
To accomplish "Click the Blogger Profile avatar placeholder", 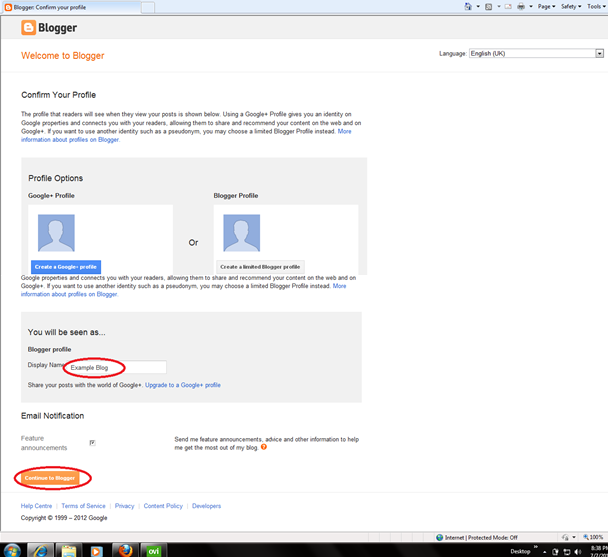I will point(242,233).
